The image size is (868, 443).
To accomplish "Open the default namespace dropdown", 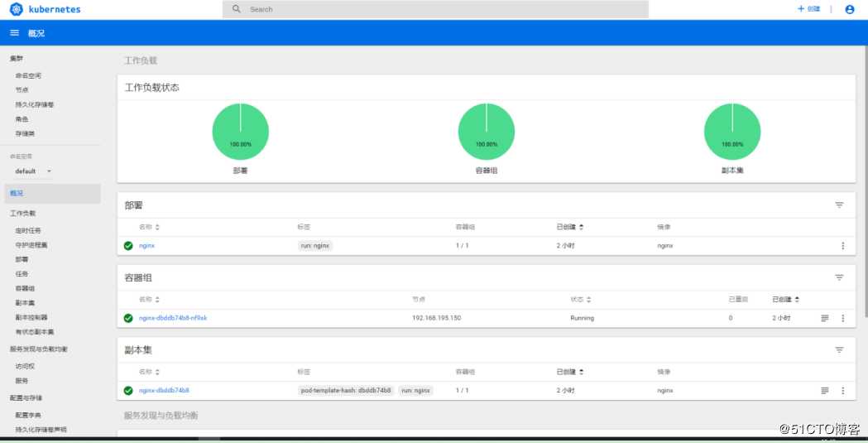I will 32,171.
